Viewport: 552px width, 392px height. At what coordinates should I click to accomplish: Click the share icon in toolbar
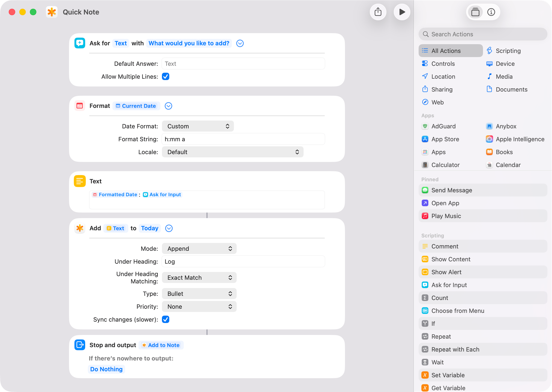(378, 12)
